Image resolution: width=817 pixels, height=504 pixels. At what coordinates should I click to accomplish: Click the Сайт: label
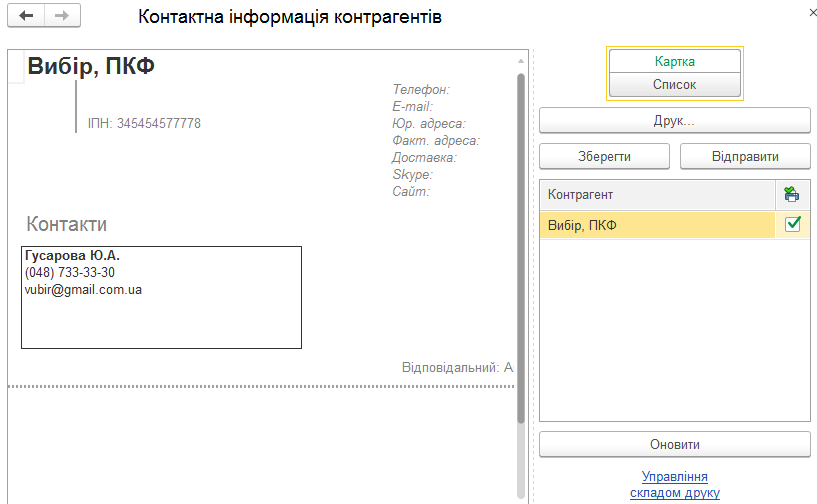click(x=411, y=192)
